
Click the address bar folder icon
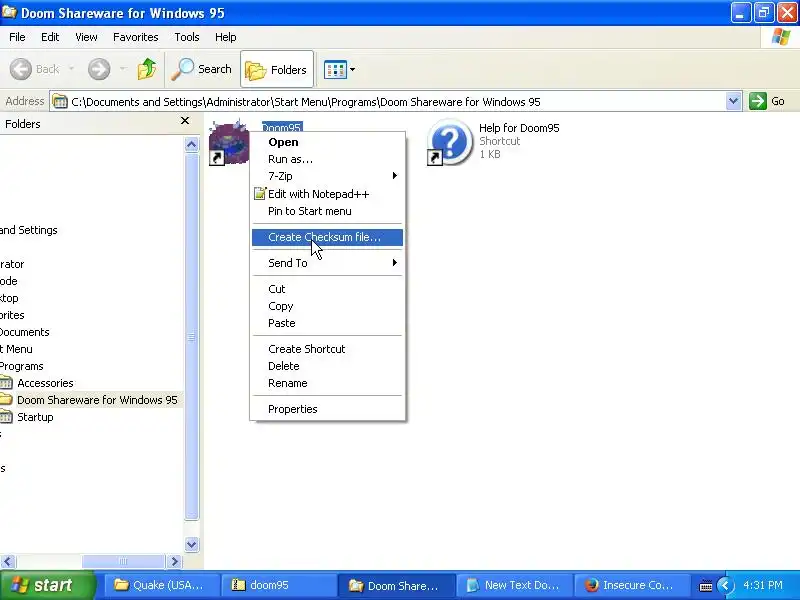(60, 102)
